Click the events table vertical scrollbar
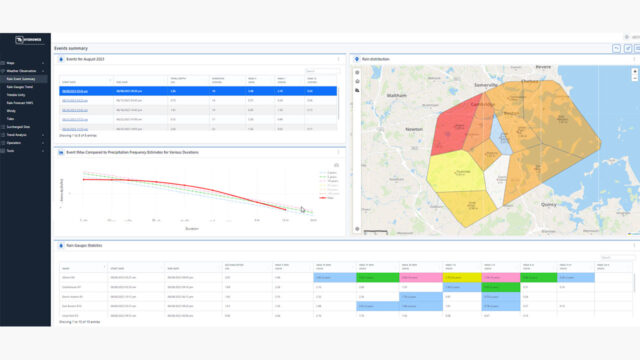Image resolution: width=640 pixels, height=360 pixels. click(338, 104)
